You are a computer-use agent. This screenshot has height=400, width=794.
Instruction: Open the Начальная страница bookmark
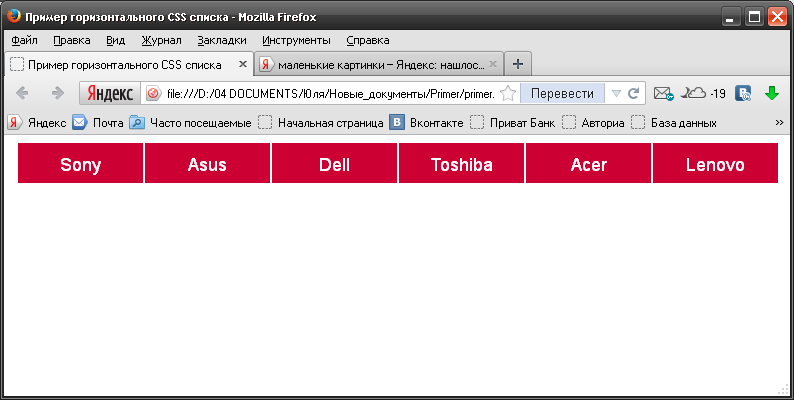tap(321, 123)
